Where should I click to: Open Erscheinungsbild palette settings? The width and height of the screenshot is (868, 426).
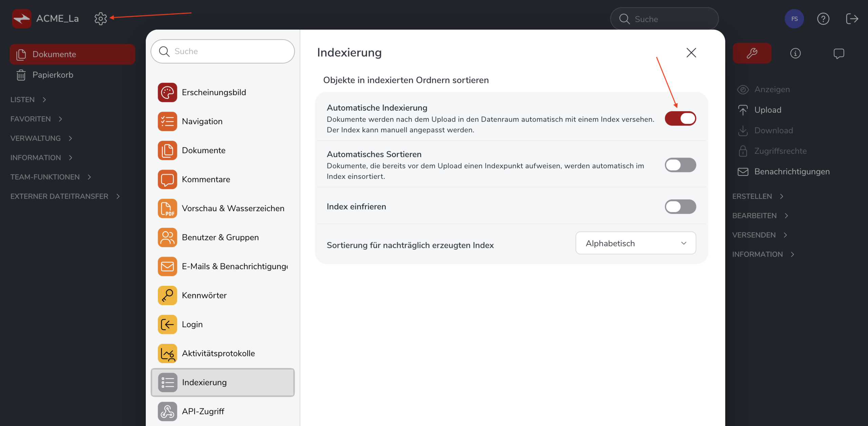tap(214, 92)
